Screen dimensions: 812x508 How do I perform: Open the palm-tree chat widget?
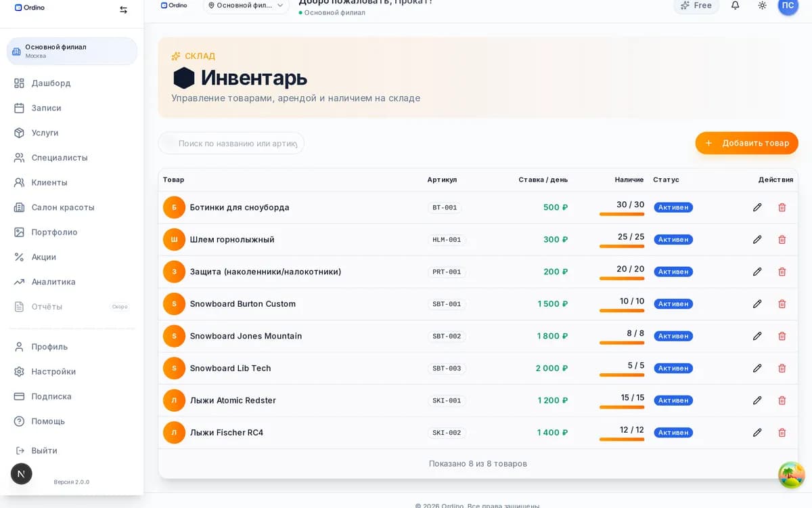pos(791,474)
